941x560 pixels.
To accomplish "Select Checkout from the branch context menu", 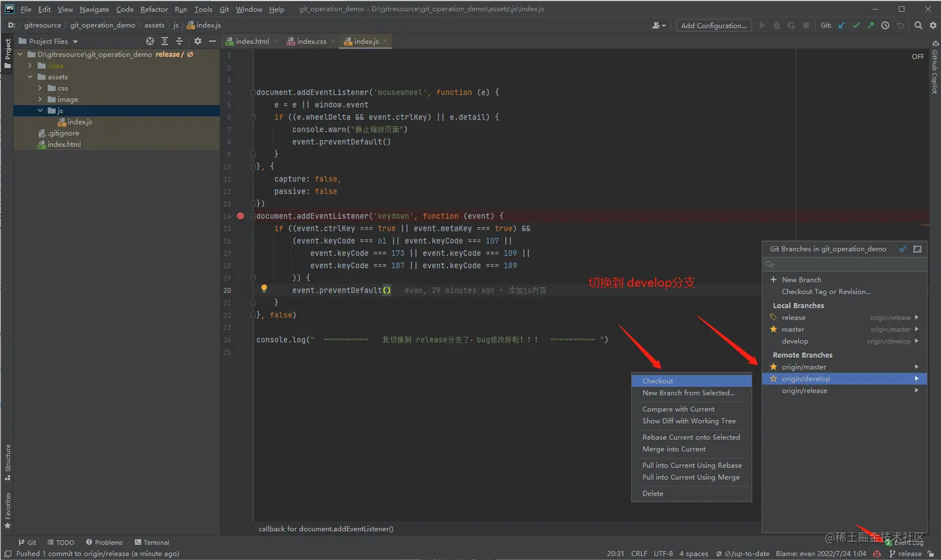I will point(658,381).
